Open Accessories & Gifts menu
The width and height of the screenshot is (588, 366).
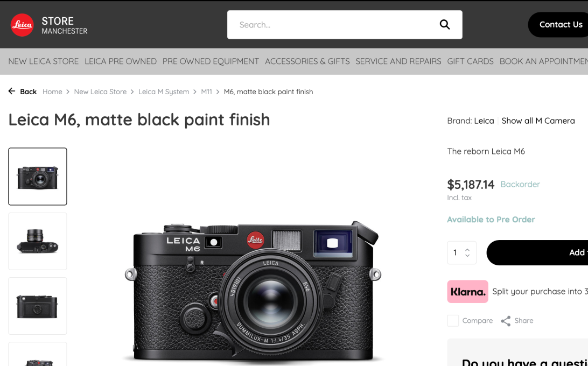(x=307, y=61)
